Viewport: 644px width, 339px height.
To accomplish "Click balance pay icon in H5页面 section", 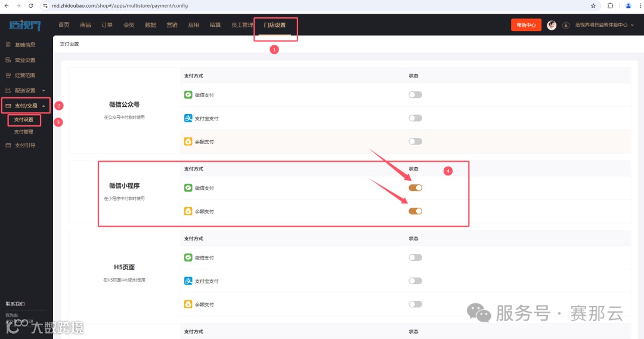I will (x=188, y=304).
